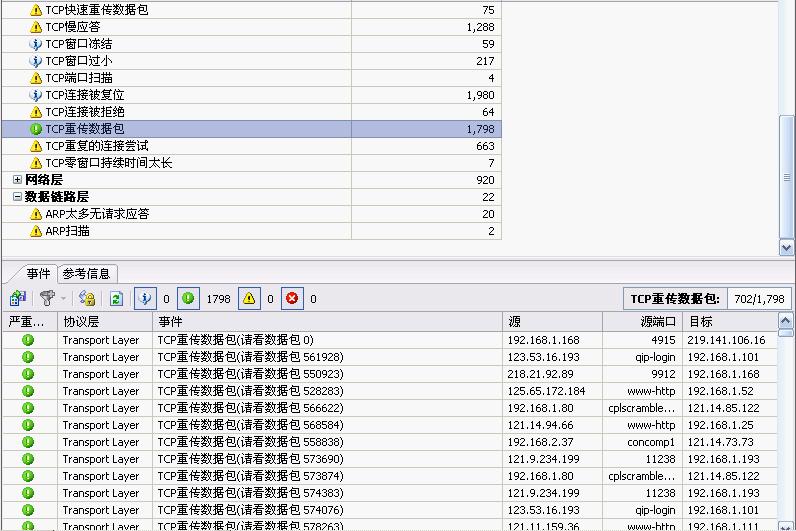Click warning icon beside TCP连接被拒绝
Viewport: 796px width, 531px height.
click(36, 112)
